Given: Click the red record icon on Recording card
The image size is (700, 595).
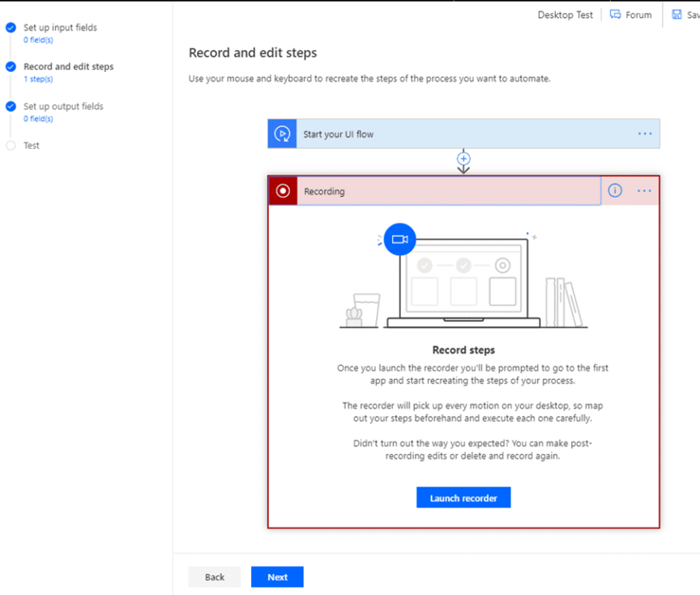Looking at the screenshot, I should click(283, 191).
